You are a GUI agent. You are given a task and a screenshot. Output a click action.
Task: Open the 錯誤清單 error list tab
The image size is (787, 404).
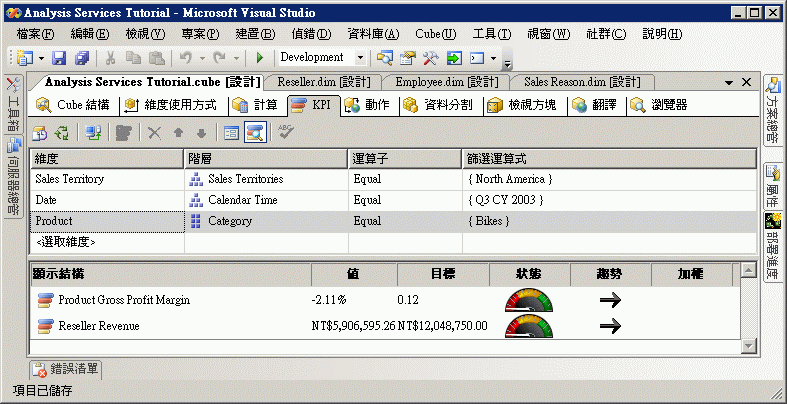[66, 370]
